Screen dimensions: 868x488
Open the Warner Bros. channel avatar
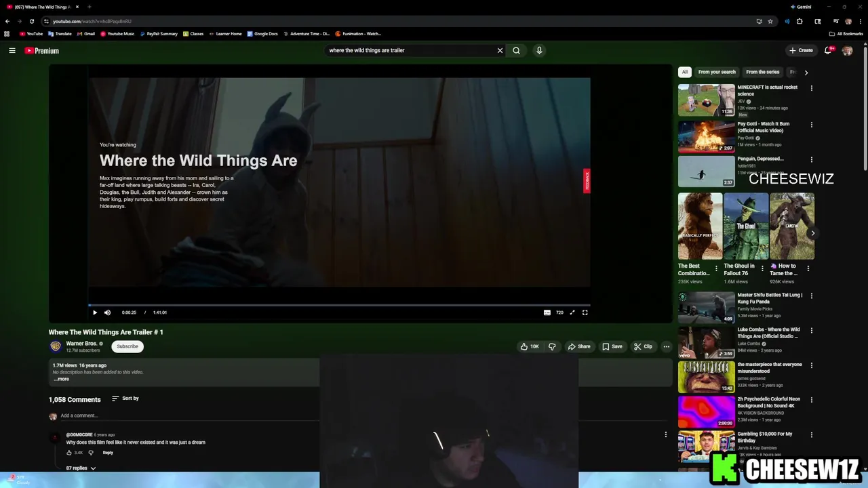pyautogui.click(x=56, y=346)
